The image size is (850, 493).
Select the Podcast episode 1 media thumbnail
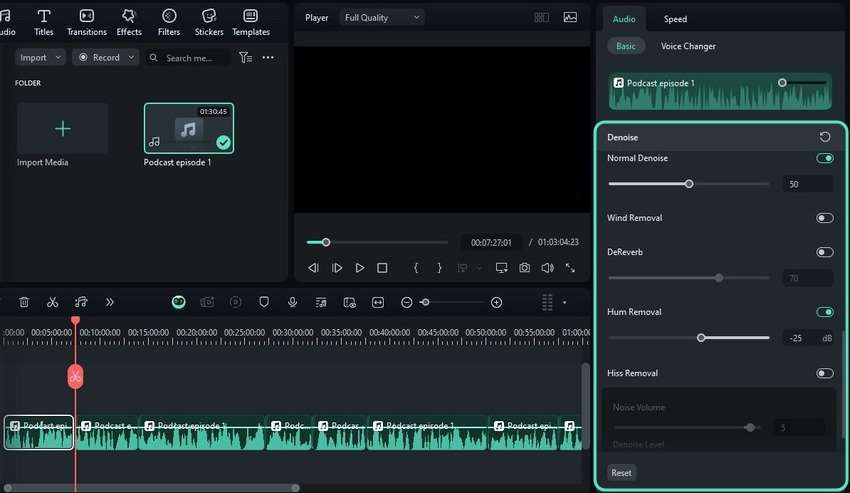(189, 128)
